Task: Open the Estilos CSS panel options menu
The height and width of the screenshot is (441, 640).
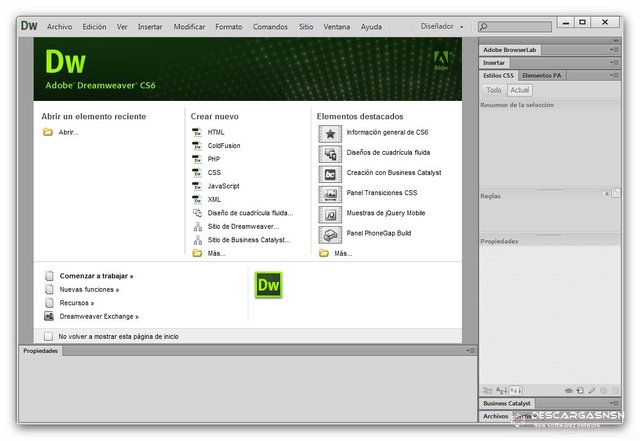Action: [614, 75]
